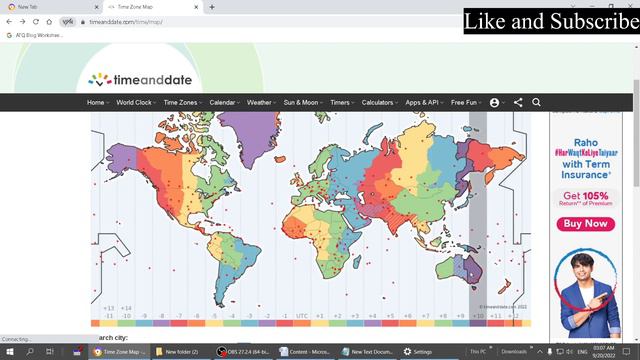This screenshot has height=360, width=640.
Task: Click the extension badge left of the address bar
Action: (x=68, y=22)
